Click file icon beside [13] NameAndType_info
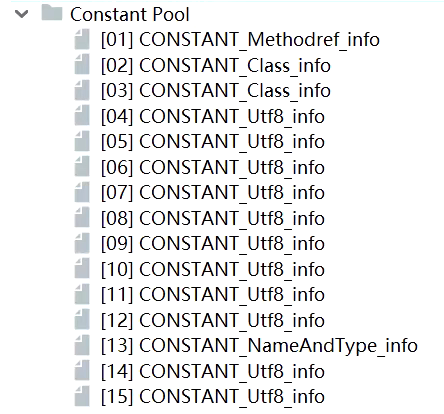 pos(82,345)
